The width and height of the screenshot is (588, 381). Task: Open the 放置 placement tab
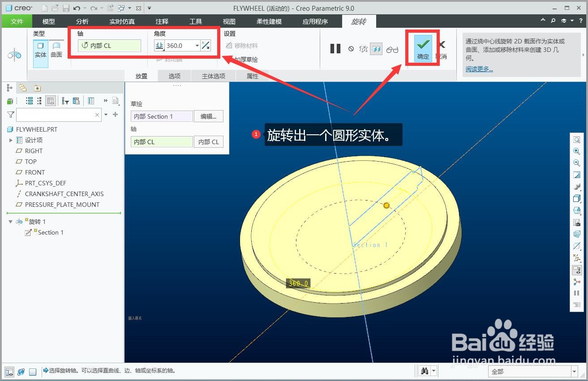click(142, 76)
